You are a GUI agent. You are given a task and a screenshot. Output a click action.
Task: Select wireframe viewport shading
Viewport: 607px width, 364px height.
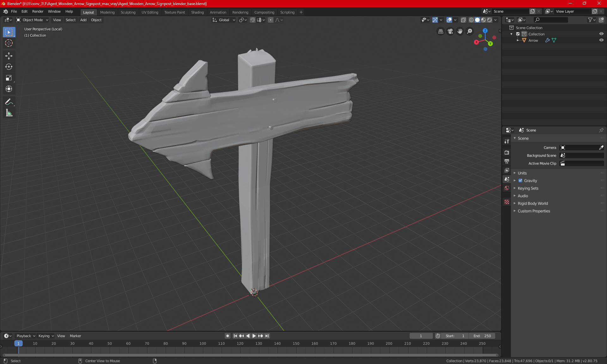(471, 20)
